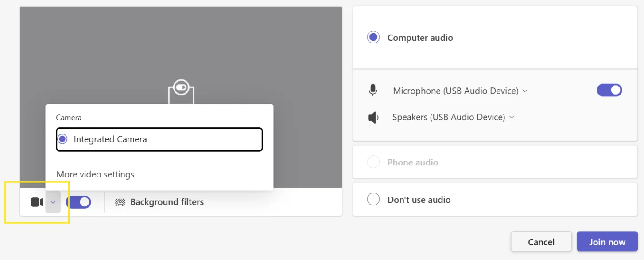Viewport: 644px width, 260px height.
Task: Click the camera-off placeholder icon in preview
Action: tap(181, 92)
